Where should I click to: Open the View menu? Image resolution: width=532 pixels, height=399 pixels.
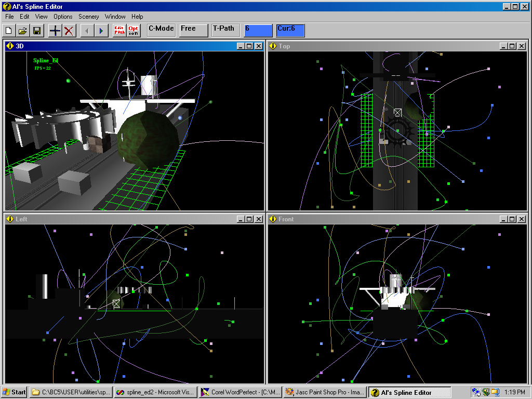click(42, 17)
